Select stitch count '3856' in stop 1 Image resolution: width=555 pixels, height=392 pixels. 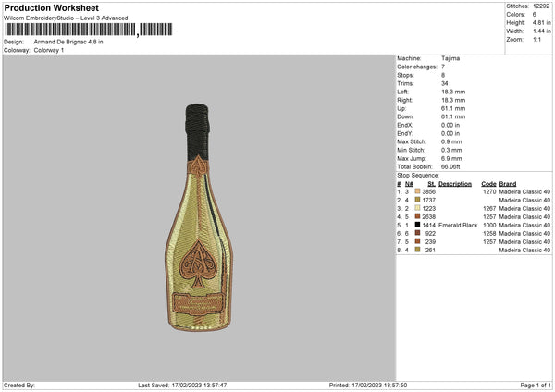click(428, 191)
